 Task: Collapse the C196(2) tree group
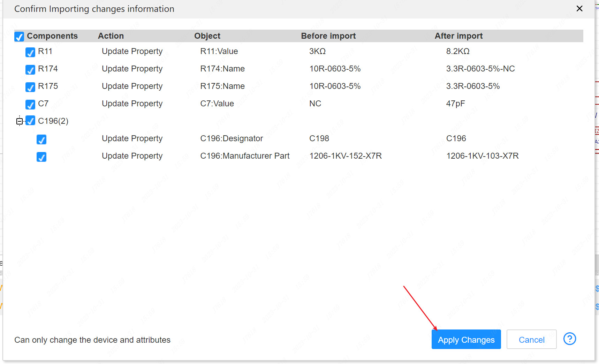pyautogui.click(x=20, y=121)
